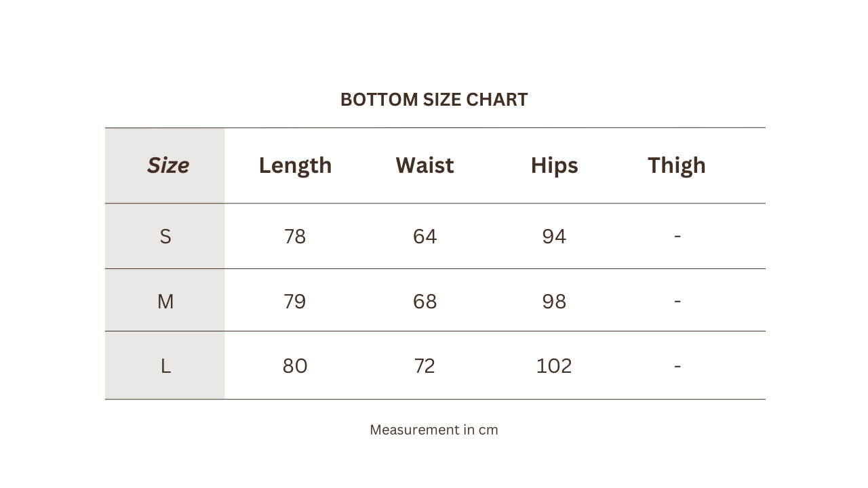The image size is (868, 488).
Task: Click the Measurement in cm note
Action: click(434, 430)
